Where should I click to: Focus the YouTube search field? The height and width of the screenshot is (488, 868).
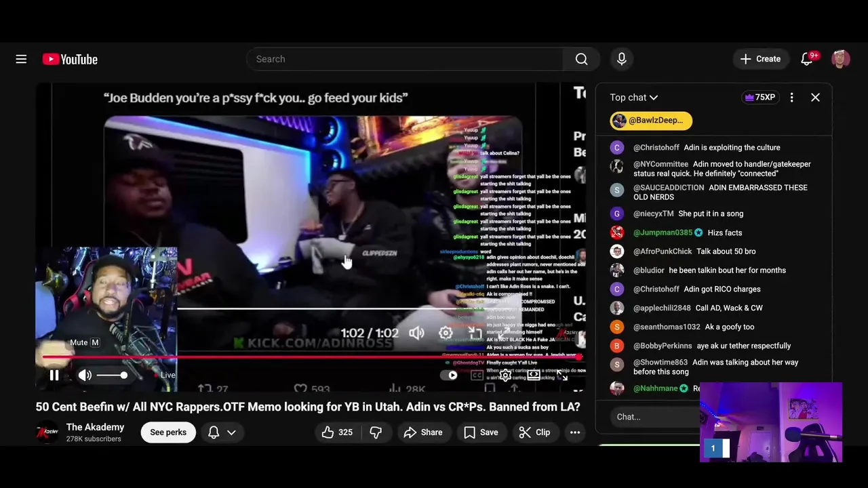(406, 59)
